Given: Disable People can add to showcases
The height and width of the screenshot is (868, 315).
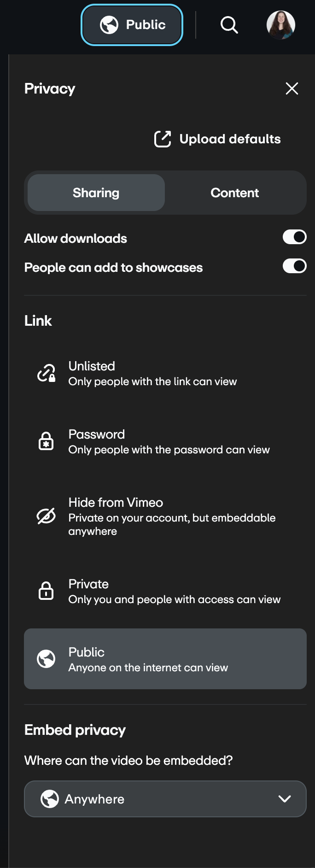Looking at the screenshot, I should tap(295, 266).
